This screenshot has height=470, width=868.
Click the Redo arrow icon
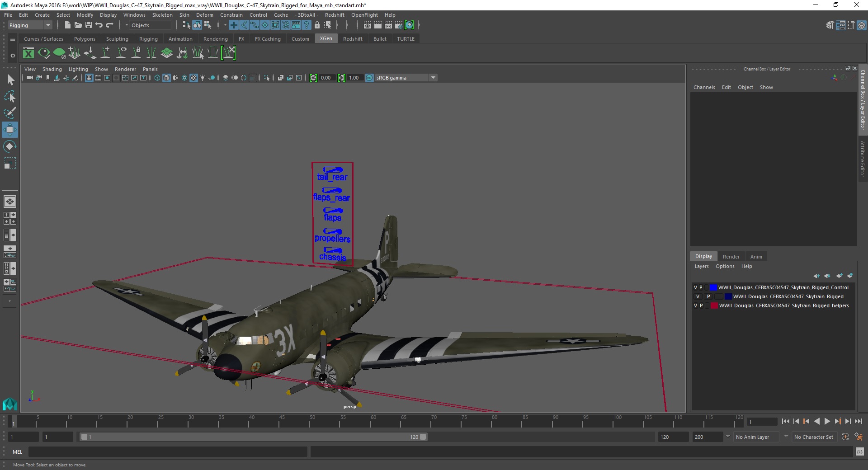pyautogui.click(x=109, y=25)
